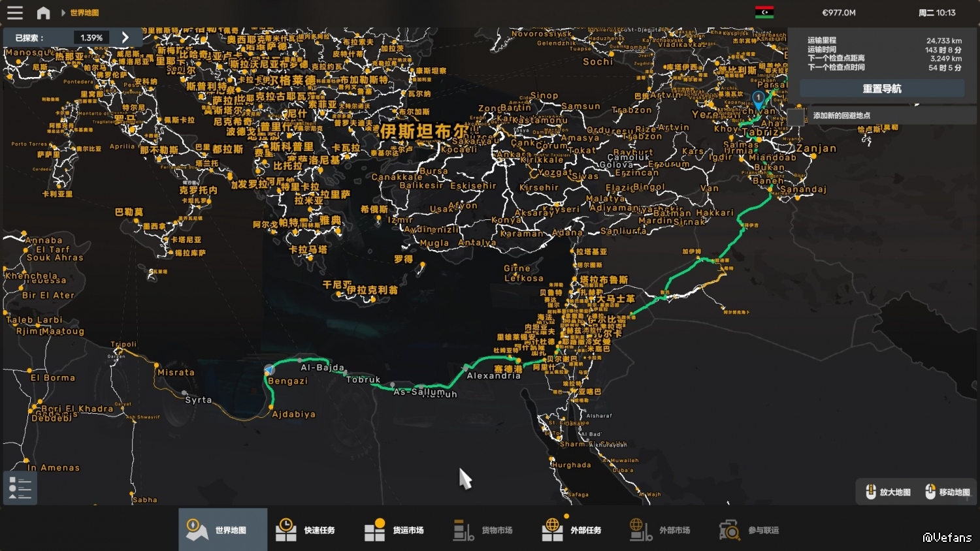Click the Bir El Ater city label
The width and height of the screenshot is (980, 551).
pyautogui.click(x=48, y=295)
